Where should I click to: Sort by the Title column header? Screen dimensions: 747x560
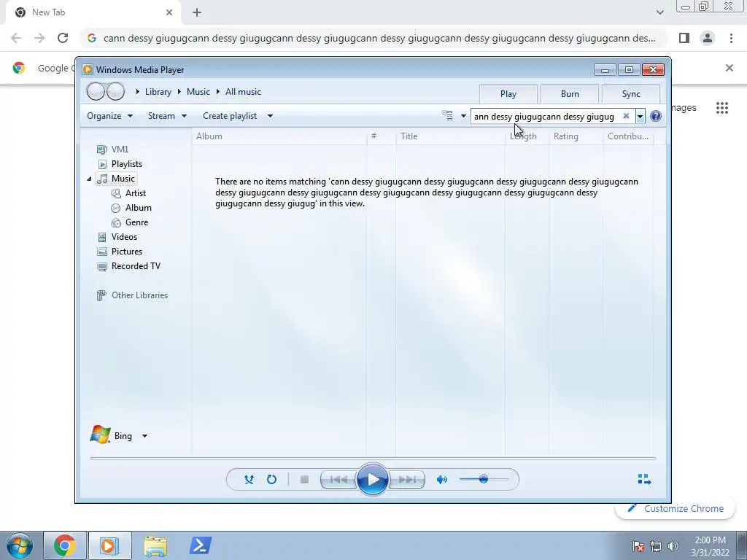pyautogui.click(x=450, y=136)
